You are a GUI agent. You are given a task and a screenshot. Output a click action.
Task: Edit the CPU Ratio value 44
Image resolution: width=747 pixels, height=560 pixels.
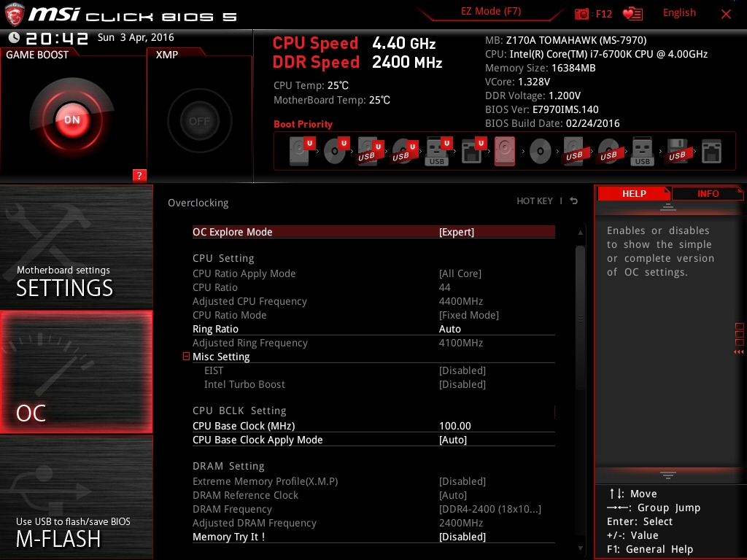tap(444, 287)
